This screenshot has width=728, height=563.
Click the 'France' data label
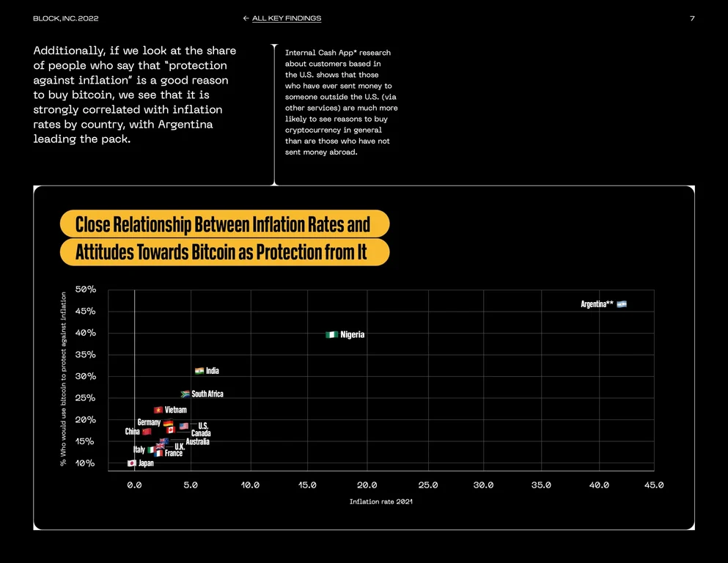tap(174, 453)
